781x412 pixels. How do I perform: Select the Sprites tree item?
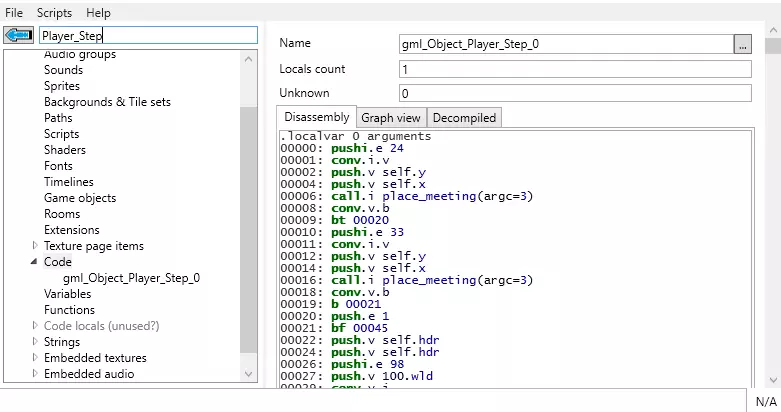(x=62, y=86)
